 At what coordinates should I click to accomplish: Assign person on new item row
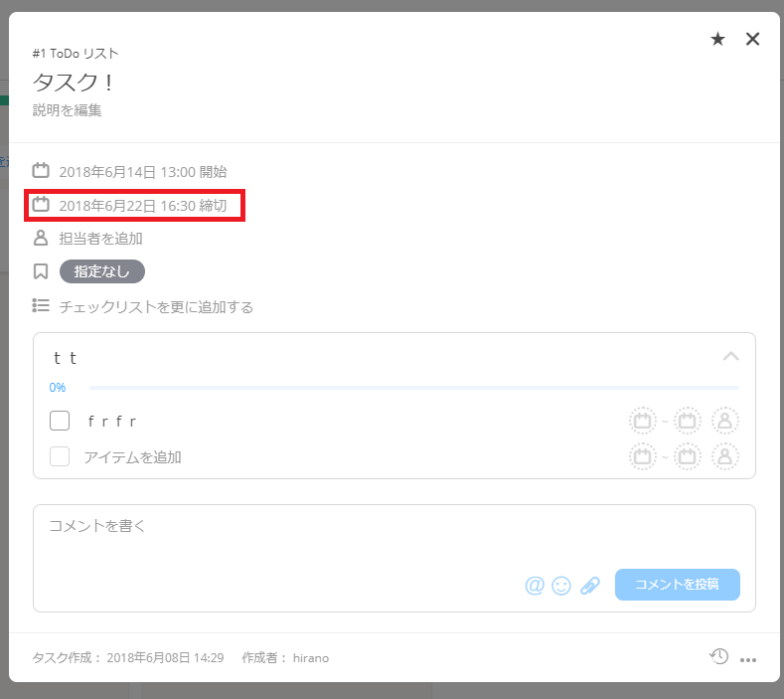pos(725,456)
